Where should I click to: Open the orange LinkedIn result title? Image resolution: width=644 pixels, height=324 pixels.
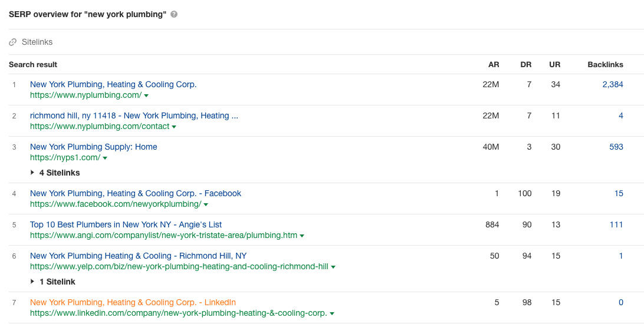pos(133,303)
